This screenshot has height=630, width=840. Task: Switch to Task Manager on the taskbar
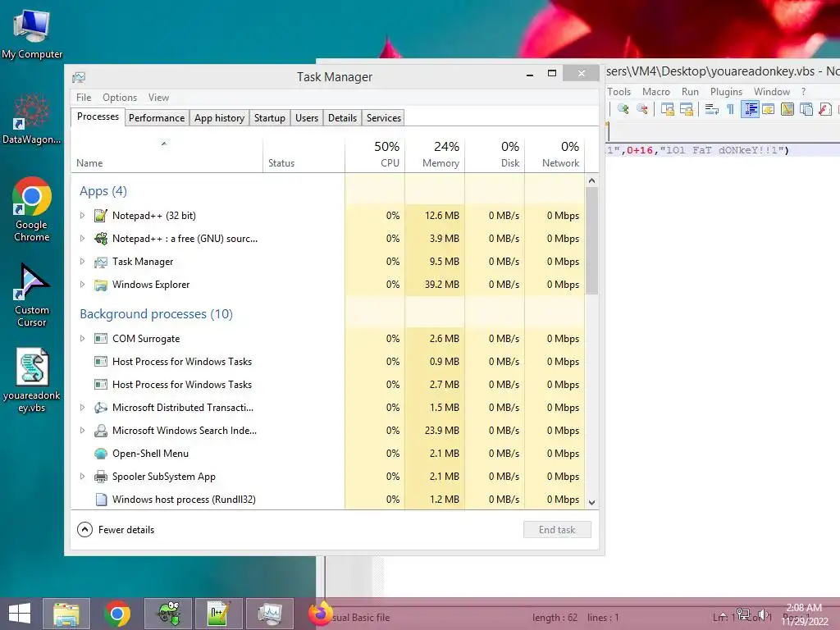point(269,614)
